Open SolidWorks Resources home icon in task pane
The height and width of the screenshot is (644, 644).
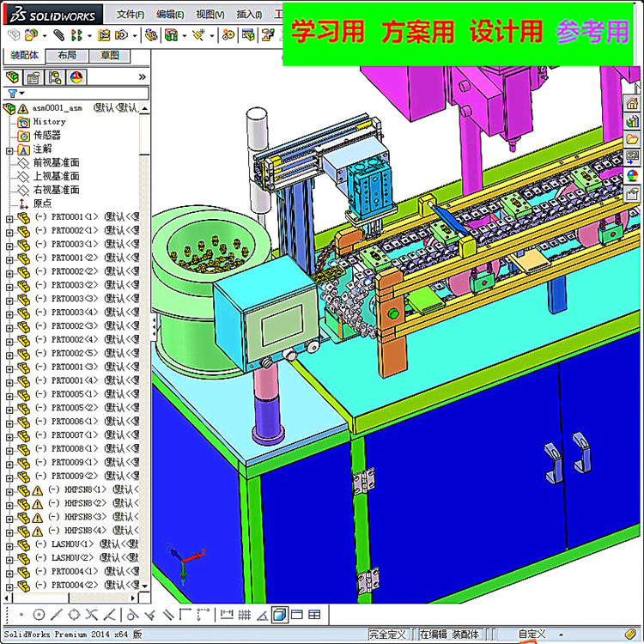[632, 103]
